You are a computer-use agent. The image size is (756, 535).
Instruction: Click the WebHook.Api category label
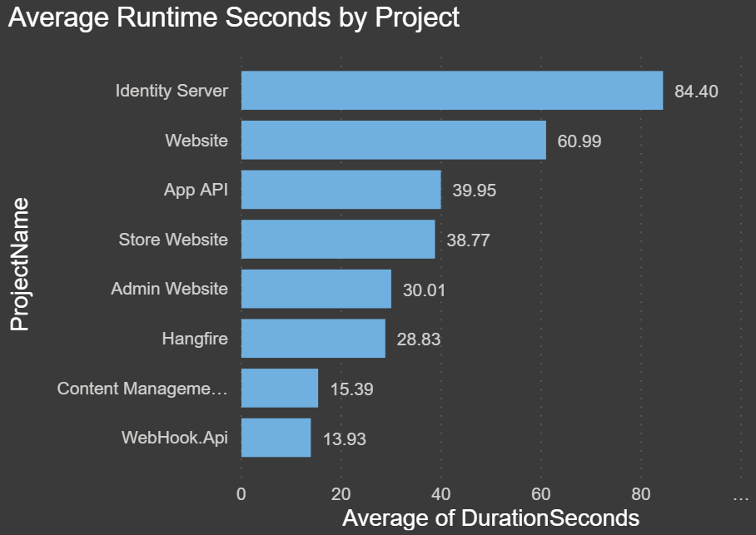[x=174, y=438]
